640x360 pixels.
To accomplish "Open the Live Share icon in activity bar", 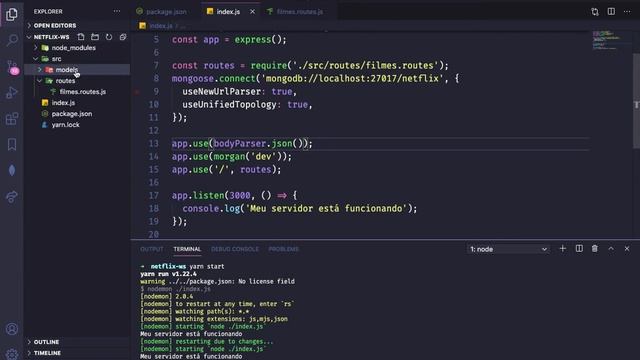I will click(12, 196).
